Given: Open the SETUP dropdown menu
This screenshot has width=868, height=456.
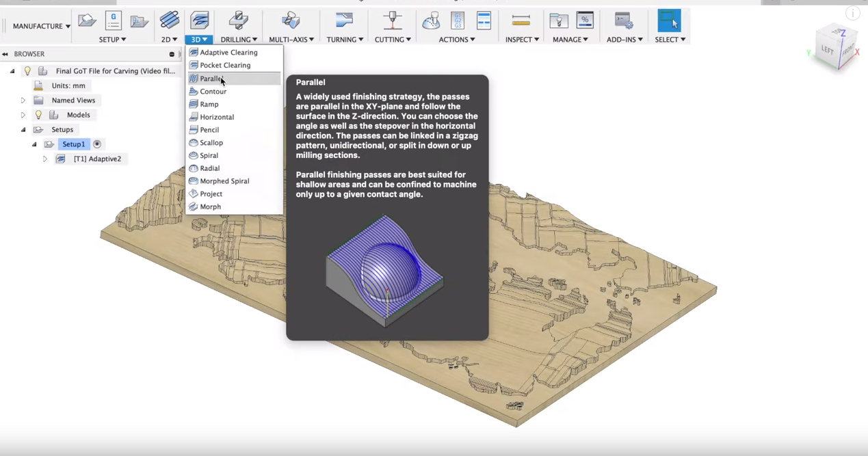Looking at the screenshot, I should pos(113,40).
